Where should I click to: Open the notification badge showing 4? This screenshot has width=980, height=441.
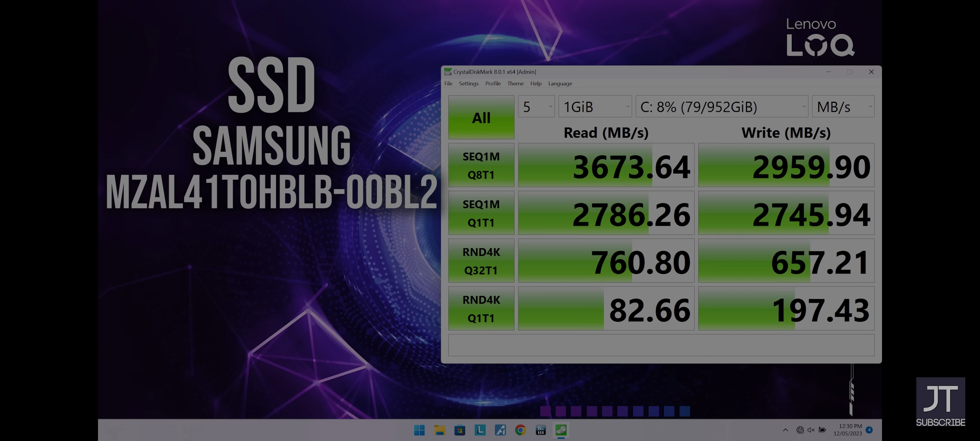click(x=869, y=430)
